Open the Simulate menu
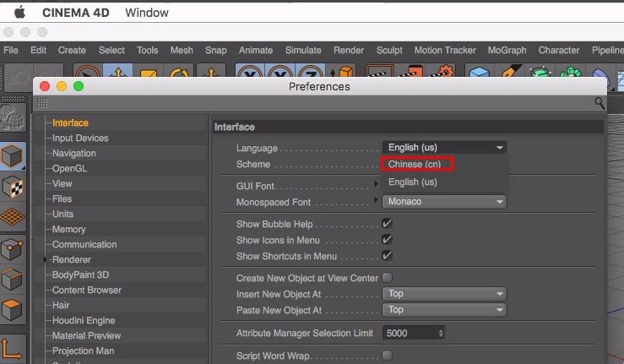 tap(303, 50)
